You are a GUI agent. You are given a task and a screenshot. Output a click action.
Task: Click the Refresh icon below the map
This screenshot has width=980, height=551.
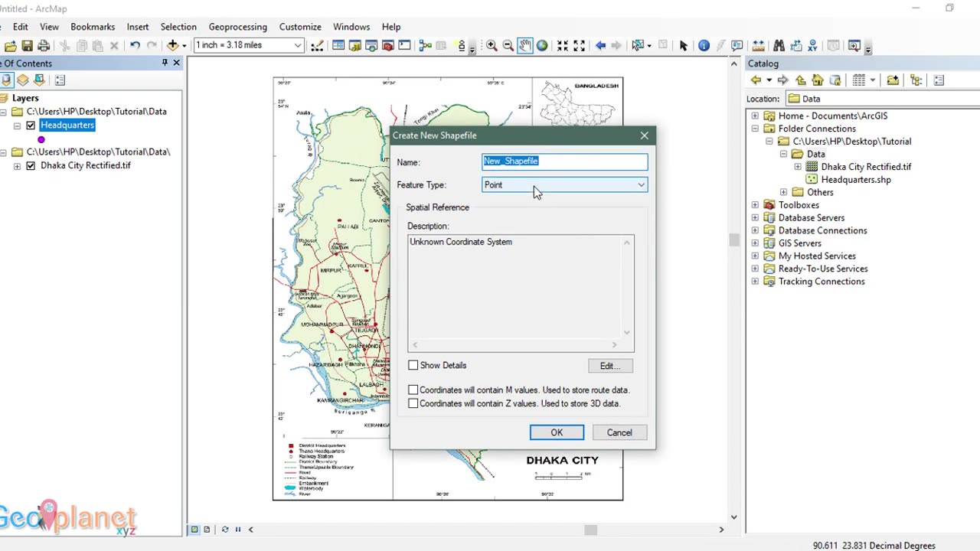pyautogui.click(x=225, y=529)
